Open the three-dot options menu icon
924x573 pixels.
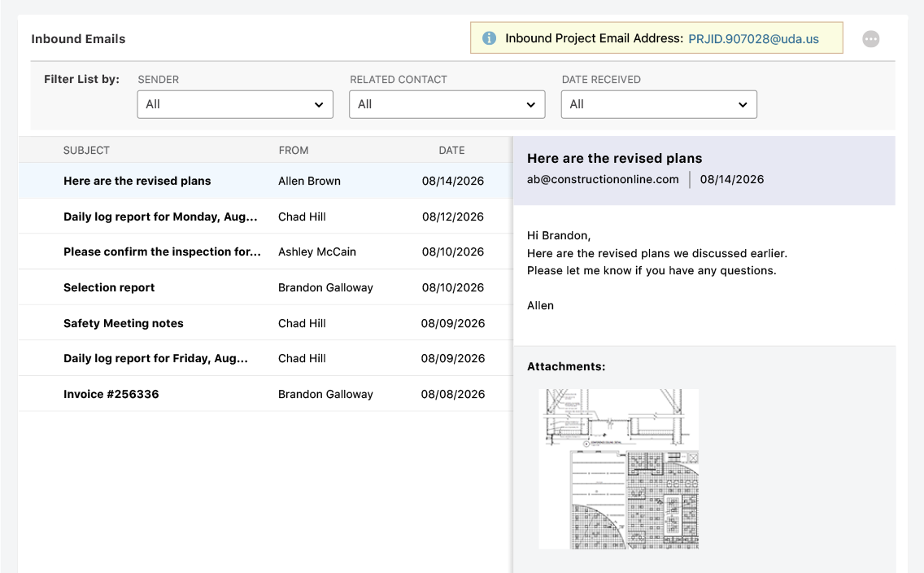click(x=870, y=39)
